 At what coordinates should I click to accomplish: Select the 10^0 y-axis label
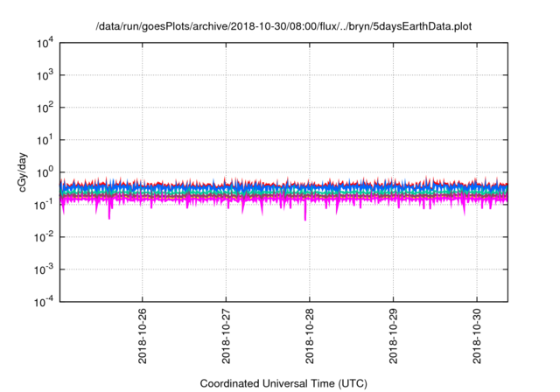point(45,172)
